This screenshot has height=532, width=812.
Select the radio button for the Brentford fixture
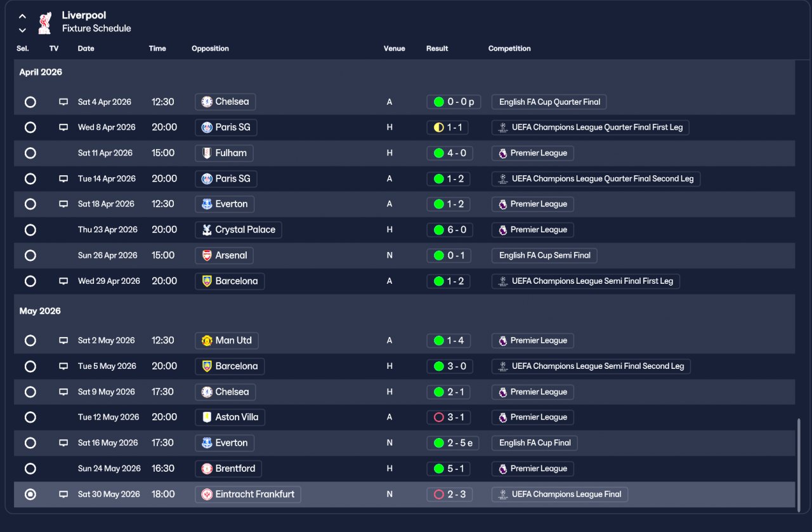pyautogui.click(x=30, y=469)
